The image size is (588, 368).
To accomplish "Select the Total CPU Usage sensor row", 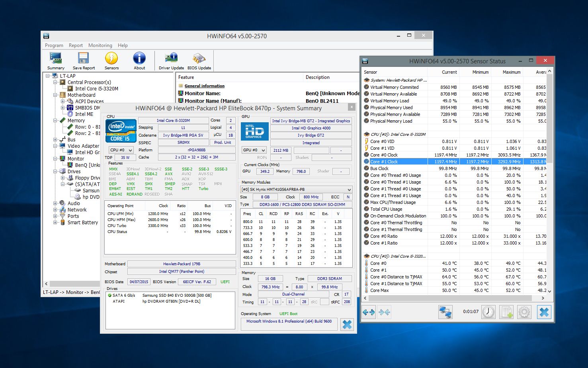I will 454,209.
